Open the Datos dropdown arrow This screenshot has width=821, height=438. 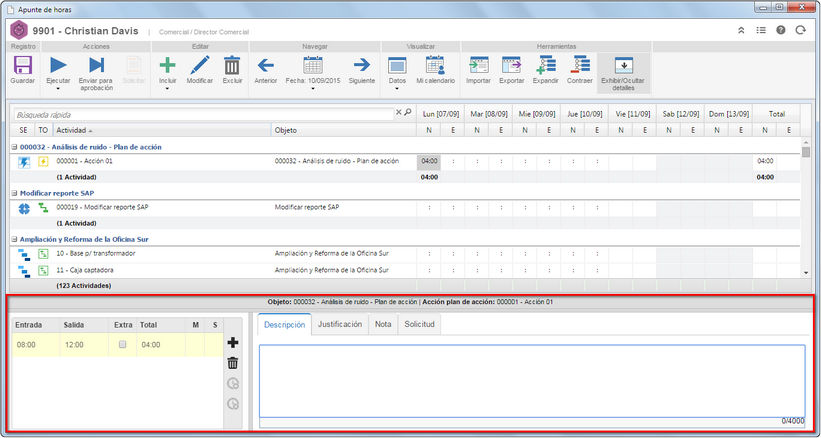[397, 88]
